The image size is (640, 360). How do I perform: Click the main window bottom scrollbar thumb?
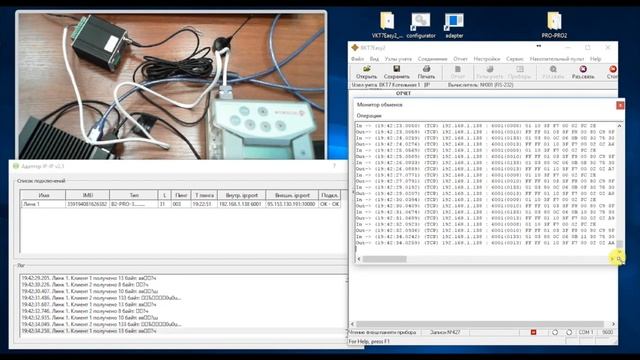(x=480, y=324)
